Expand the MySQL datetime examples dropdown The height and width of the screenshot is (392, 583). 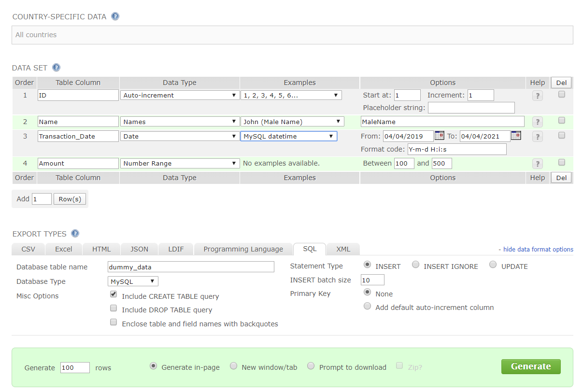[288, 137]
